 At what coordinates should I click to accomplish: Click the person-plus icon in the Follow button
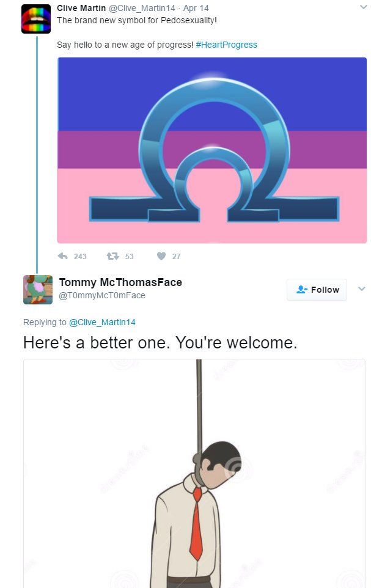point(301,290)
